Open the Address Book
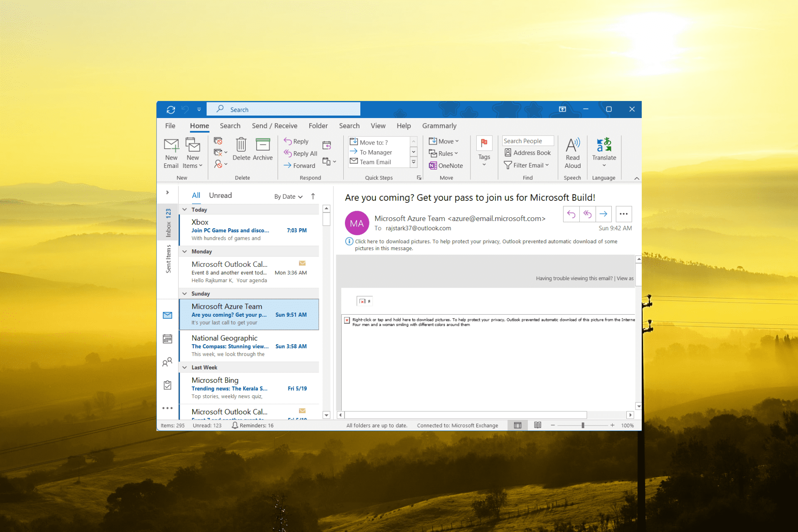 (527, 153)
